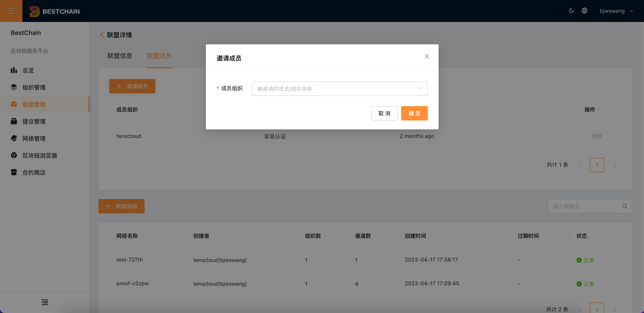Image resolution: width=644 pixels, height=313 pixels.
Task: Open 总览 sidebar menu item
Action: 45,70
